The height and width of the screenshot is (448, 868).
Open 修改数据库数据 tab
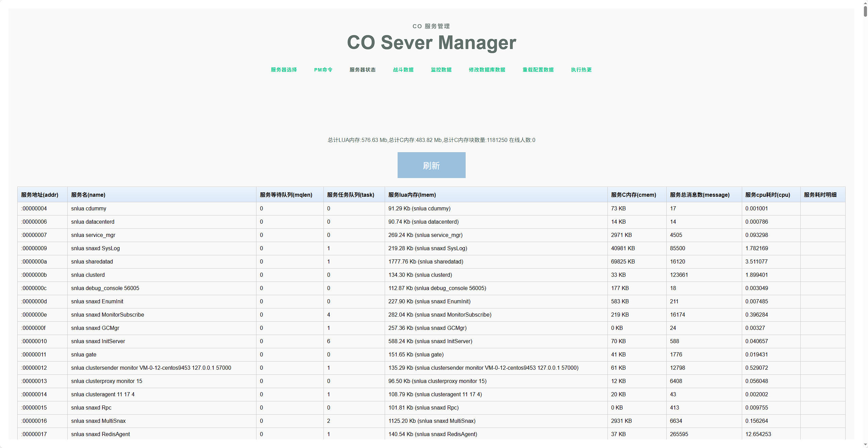(x=487, y=70)
